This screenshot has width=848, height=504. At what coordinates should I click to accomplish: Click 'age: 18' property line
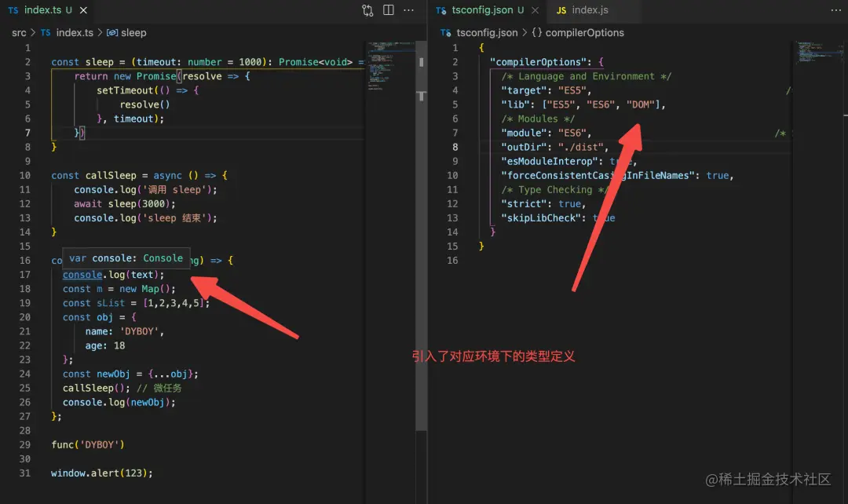(105, 345)
